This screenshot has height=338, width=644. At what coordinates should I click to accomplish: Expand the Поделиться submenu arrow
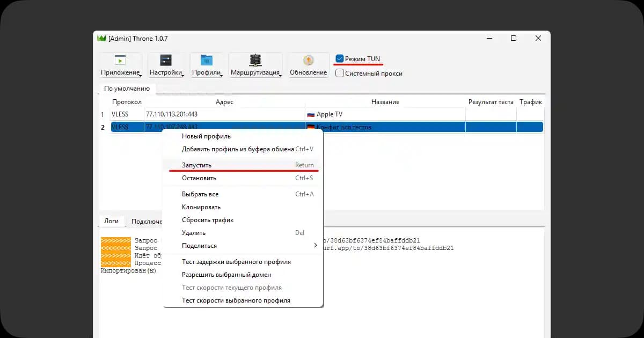(315, 246)
